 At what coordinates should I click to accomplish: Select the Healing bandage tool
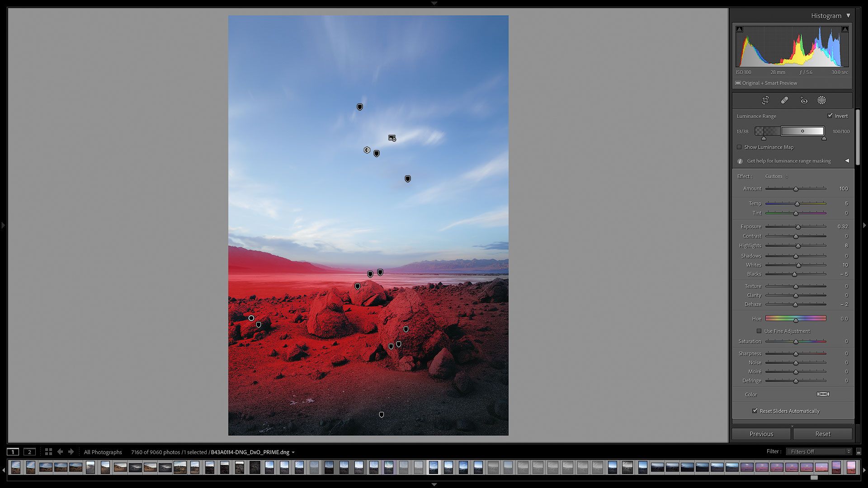pyautogui.click(x=784, y=100)
